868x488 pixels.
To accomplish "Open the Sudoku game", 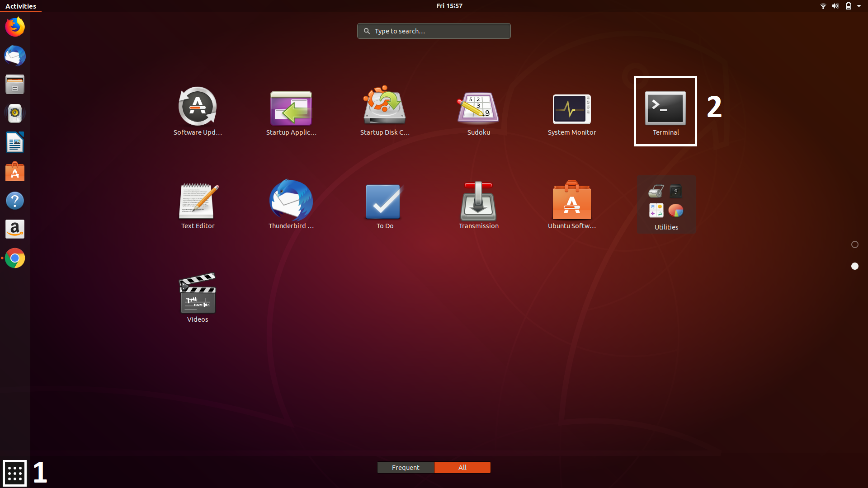I will pos(478,108).
